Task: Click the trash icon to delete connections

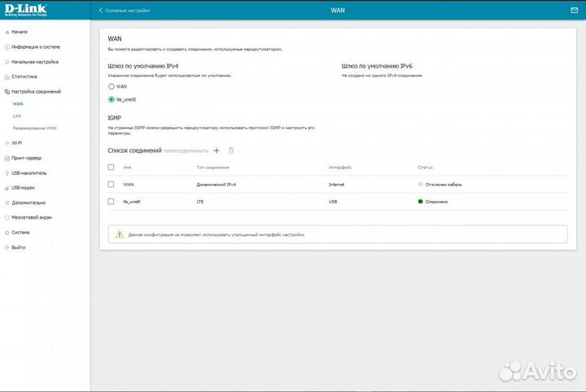Action: pos(231,150)
